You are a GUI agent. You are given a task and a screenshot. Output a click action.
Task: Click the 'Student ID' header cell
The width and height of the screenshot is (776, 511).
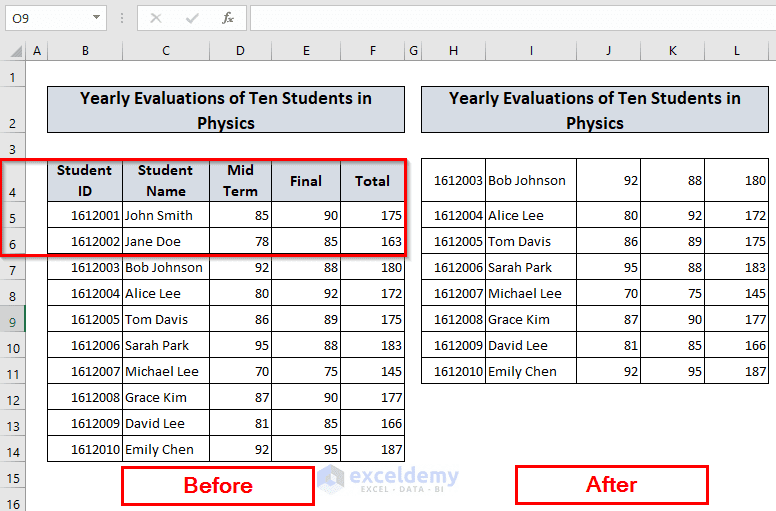85,181
